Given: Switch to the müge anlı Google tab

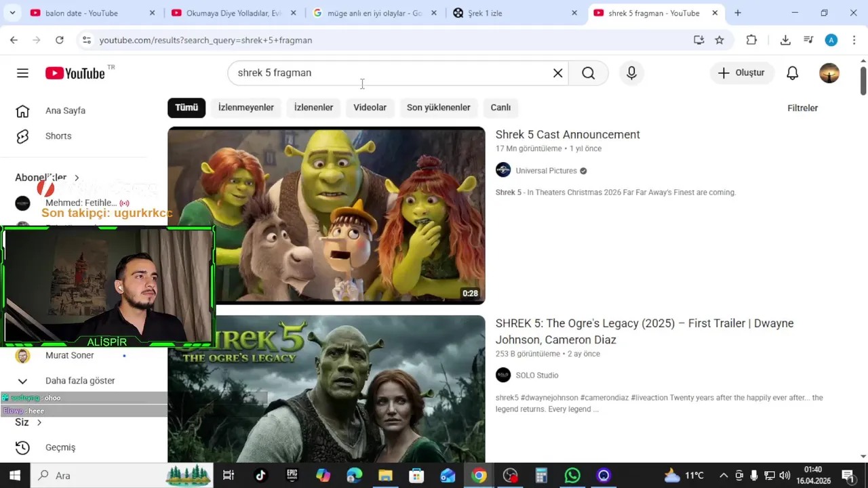Looking at the screenshot, I should (375, 13).
